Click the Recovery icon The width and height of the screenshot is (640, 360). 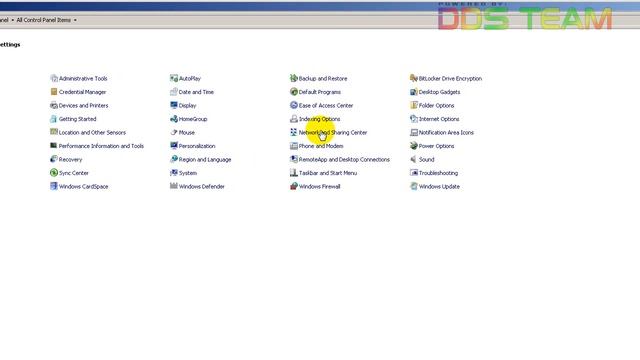pos(54,159)
